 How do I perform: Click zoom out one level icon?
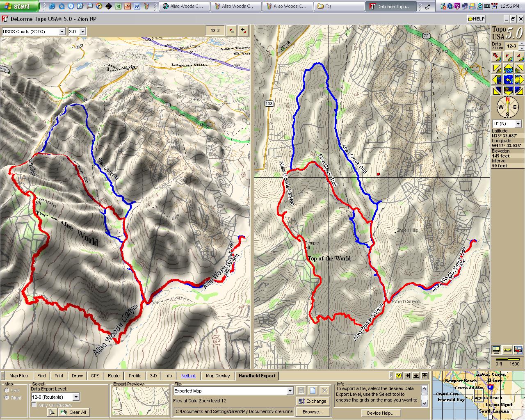coord(509,57)
